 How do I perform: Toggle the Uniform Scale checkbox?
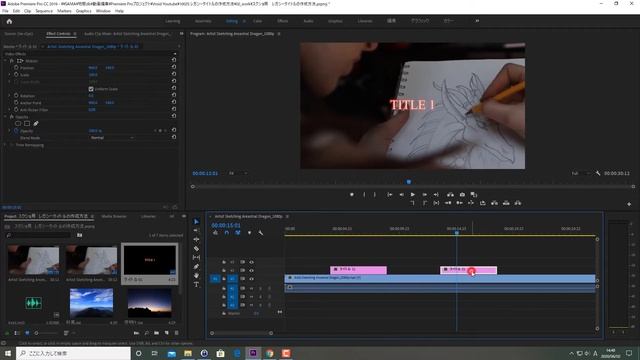pyautogui.click(x=91, y=89)
